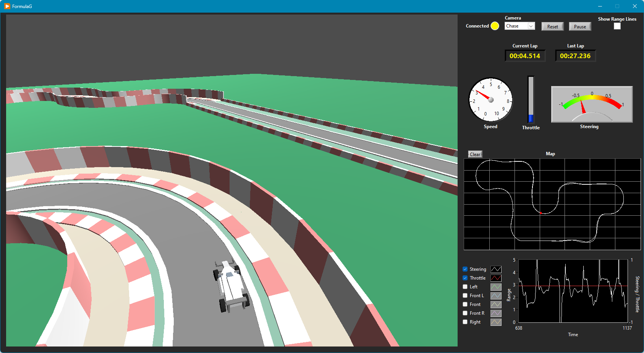Viewport: 644px width, 353px height.
Task: Click the Speed gauge dial
Action: 490,101
